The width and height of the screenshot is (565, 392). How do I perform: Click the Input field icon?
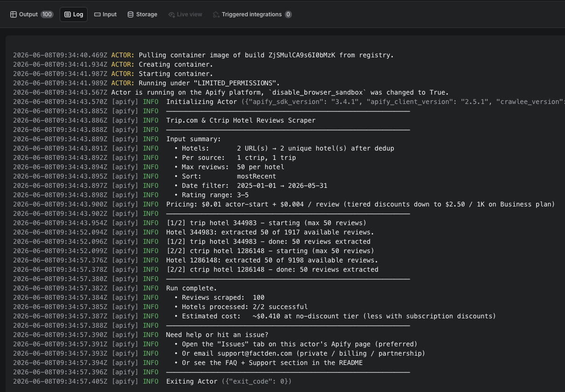tap(97, 14)
